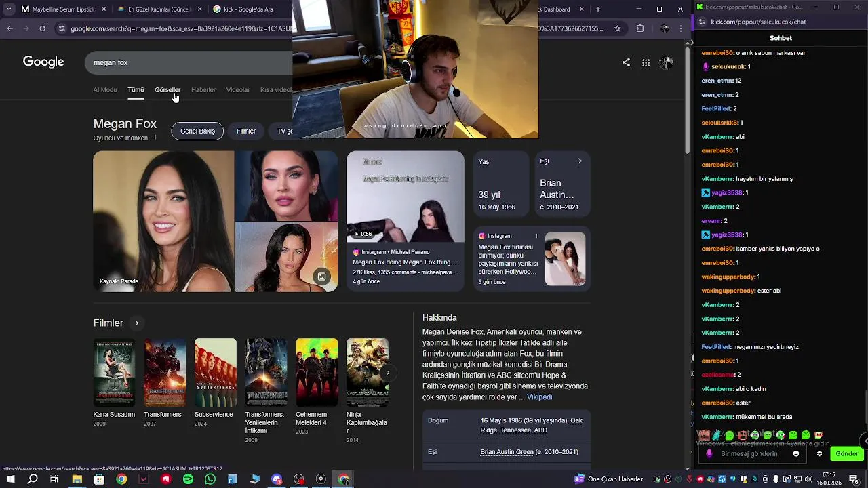Open Google apps grid icon
Image resolution: width=868 pixels, height=488 pixels.
coord(646,62)
